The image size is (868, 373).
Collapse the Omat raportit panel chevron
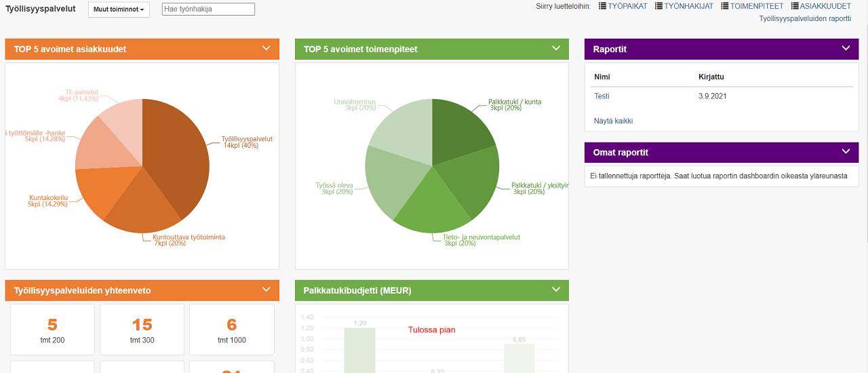(846, 151)
